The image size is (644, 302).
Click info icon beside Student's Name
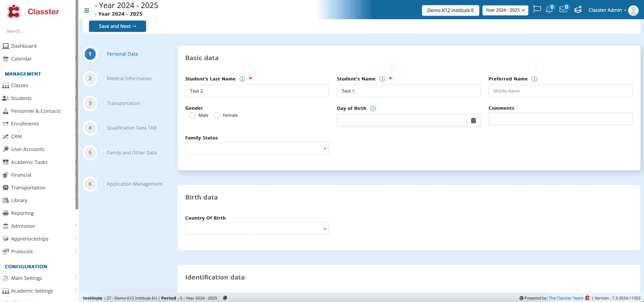click(382, 79)
